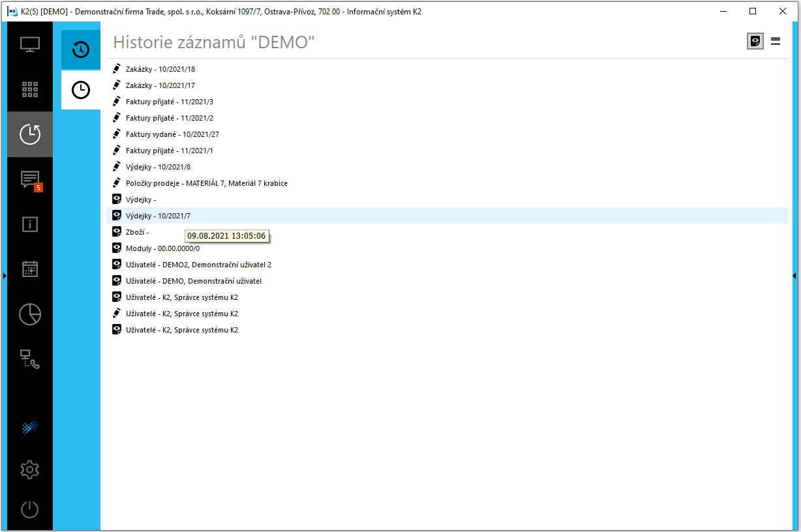Viewport: 801px width, 532px height.
Task: Expand the left panel edge arrow
Action: 4,276
